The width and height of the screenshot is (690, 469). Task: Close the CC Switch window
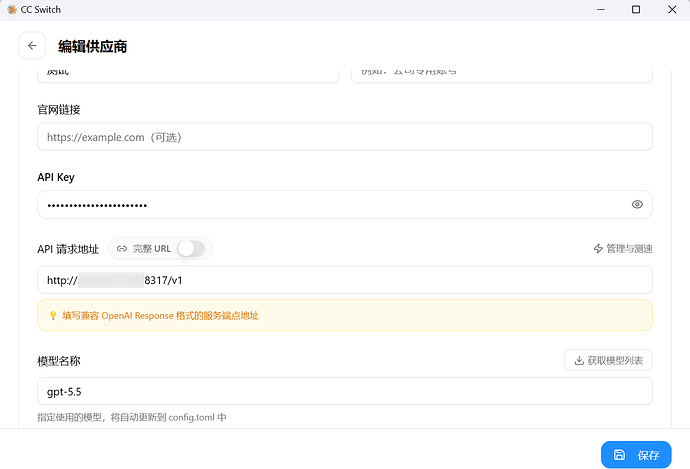click(672, 9)
